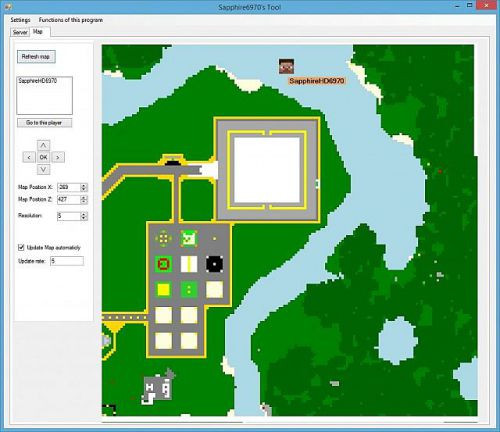
Task: Click the small round pond on the map
Action: point(398,340)
